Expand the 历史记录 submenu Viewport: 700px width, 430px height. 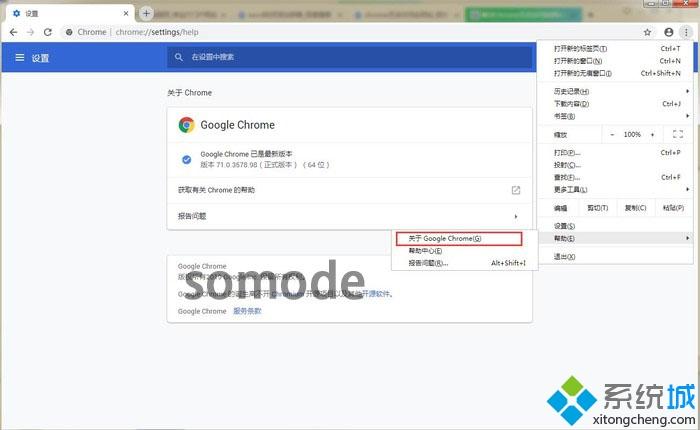616,92
